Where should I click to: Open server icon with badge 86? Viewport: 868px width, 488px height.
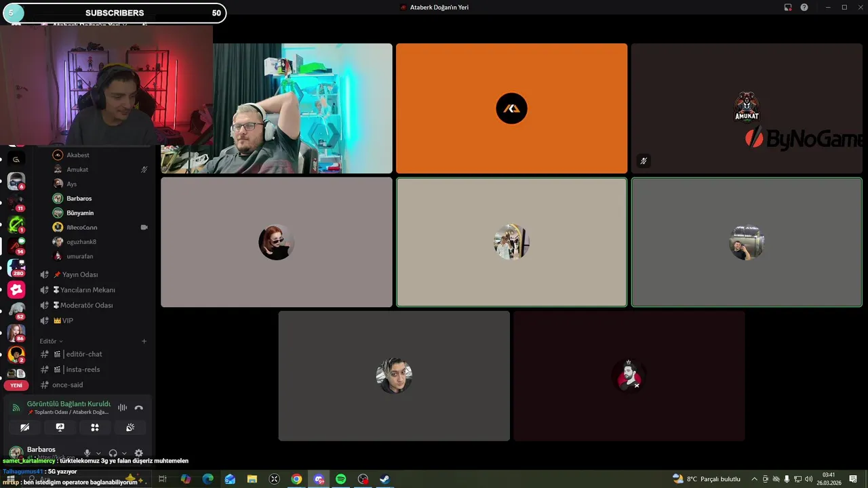16,333
